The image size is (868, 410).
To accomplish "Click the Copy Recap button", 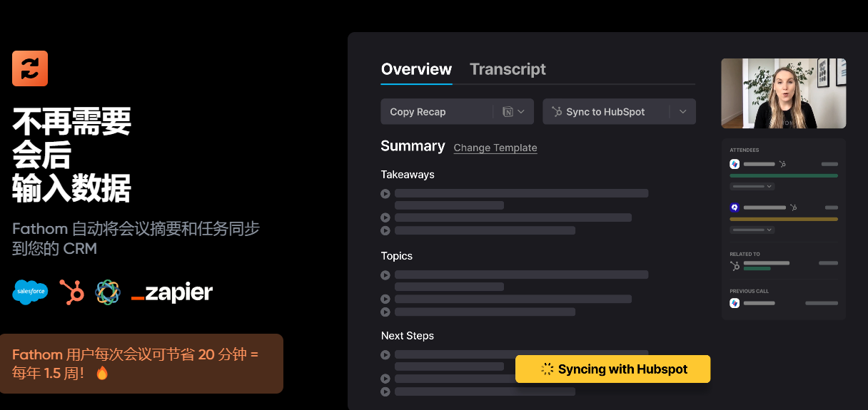I will 457,112.
